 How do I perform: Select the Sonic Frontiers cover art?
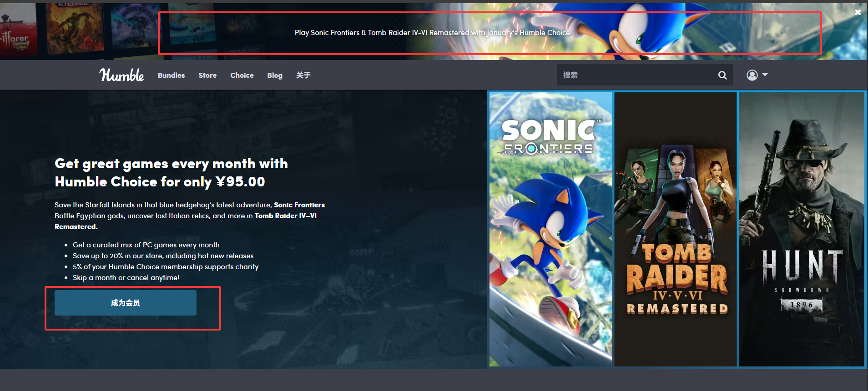click(550, 229)
